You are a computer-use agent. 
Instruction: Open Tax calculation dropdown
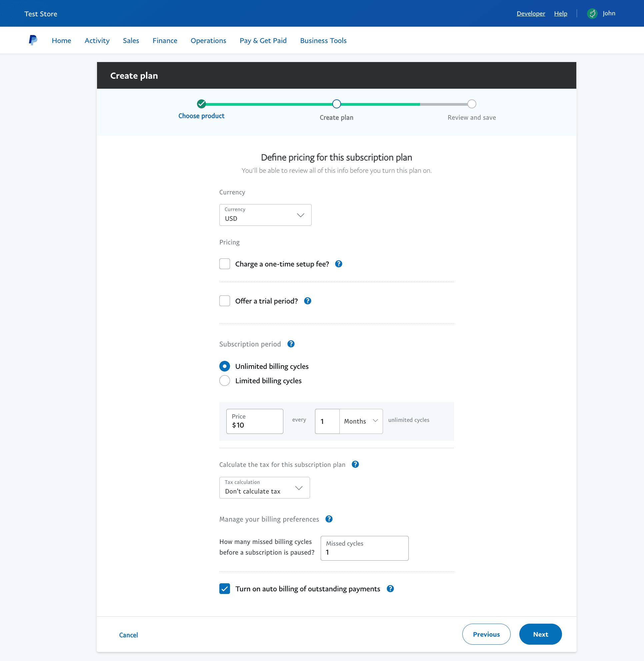pyautogui.click(x=265, y=487)
